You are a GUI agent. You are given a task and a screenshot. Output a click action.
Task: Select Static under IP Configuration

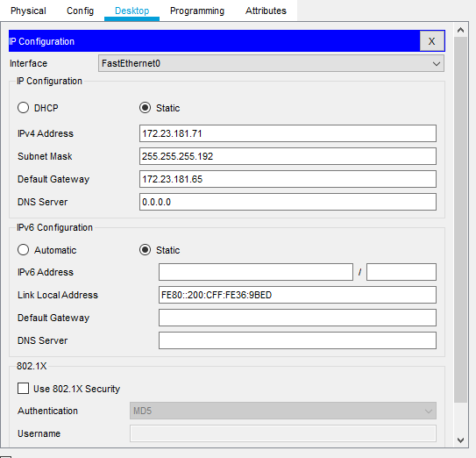click(x=145, y=108)
